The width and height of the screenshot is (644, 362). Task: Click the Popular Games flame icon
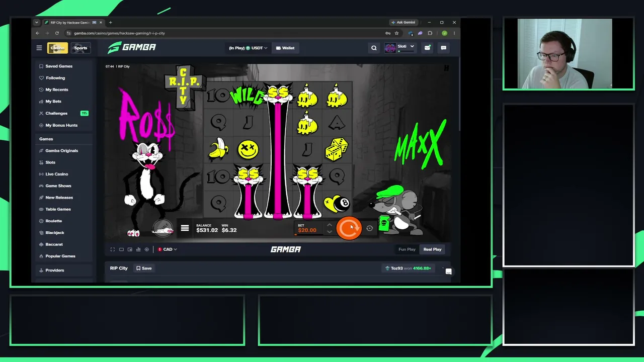click(x=41, y=256)
